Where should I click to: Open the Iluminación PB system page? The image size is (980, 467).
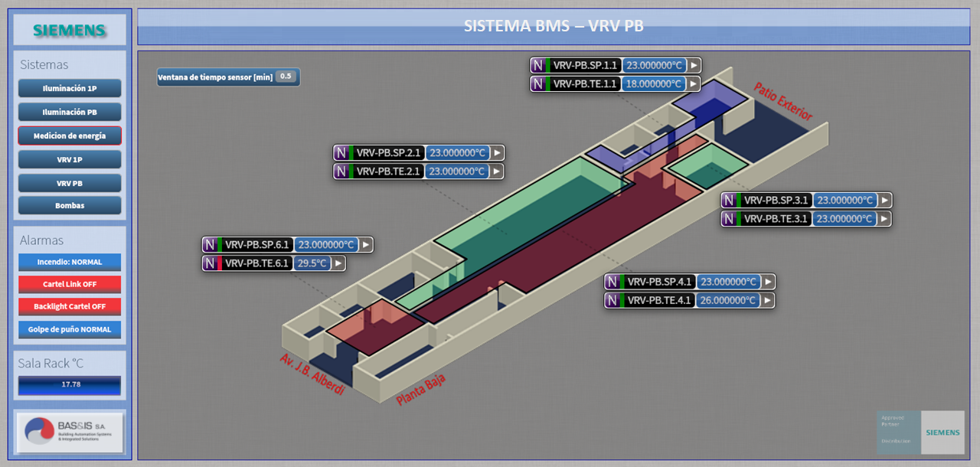tap(70, 112)
